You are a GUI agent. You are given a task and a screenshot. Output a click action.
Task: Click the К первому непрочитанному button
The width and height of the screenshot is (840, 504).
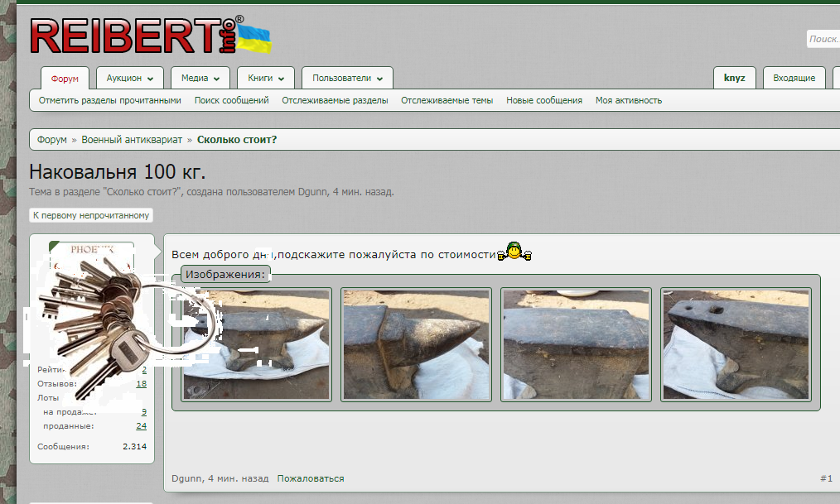tap(91, 215)
